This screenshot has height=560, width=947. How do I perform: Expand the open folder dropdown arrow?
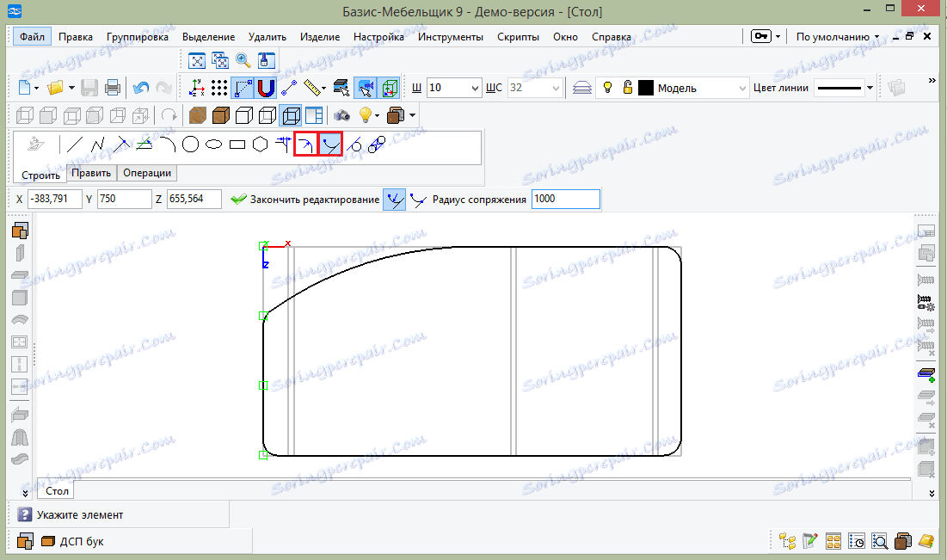(71, 89)
